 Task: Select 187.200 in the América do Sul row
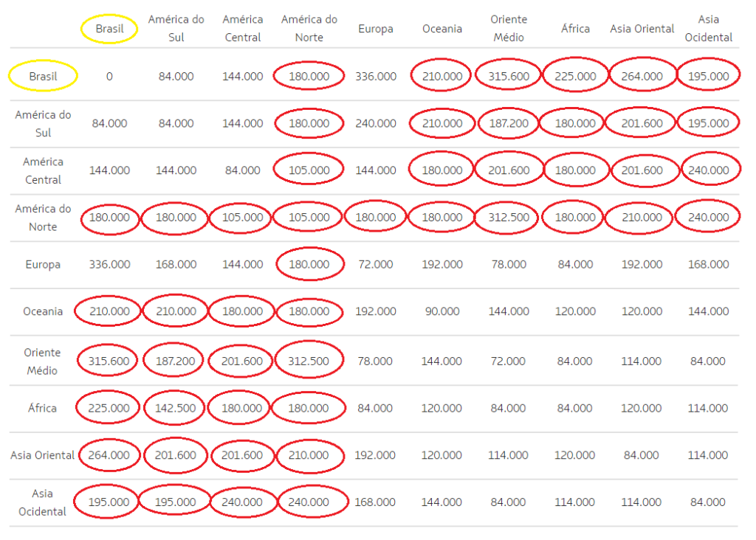[x=508, y=123]
